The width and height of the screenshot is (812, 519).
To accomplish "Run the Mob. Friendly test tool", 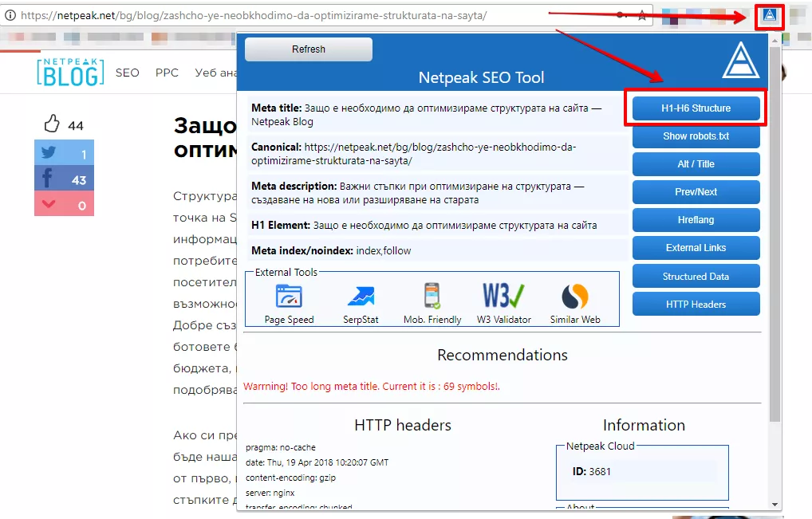I will [432, 305].
